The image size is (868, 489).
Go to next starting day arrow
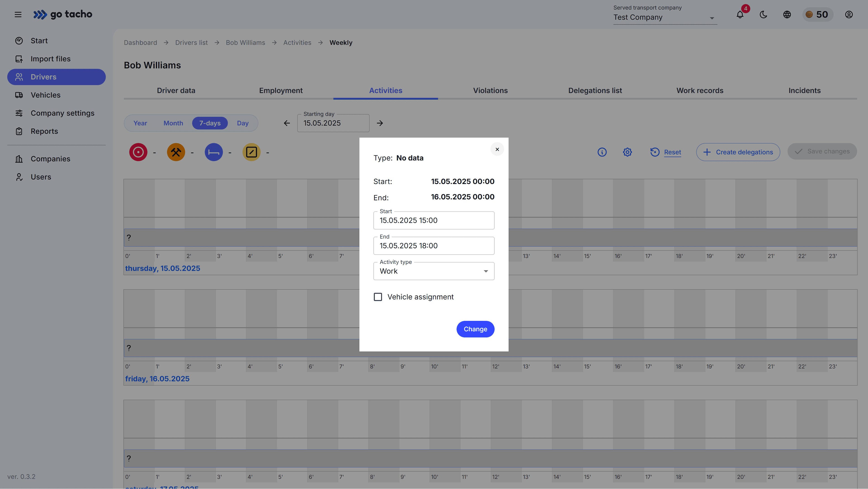[380, 123]
